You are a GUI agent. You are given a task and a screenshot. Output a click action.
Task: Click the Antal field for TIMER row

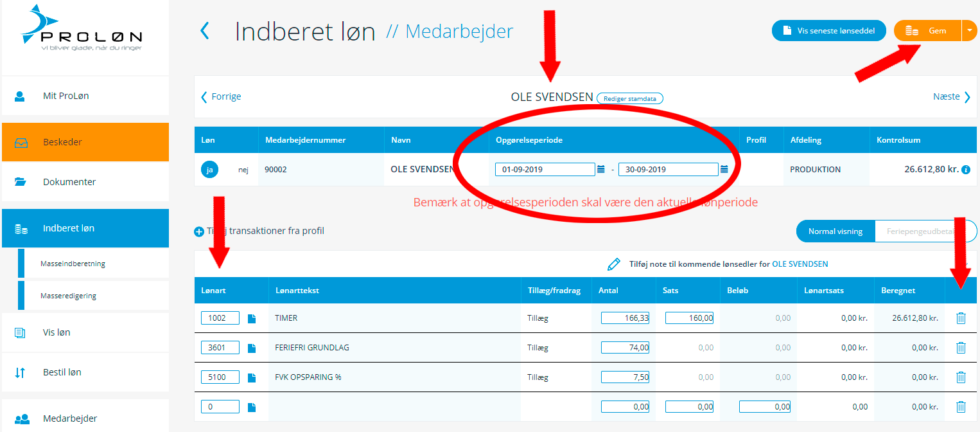625,318
